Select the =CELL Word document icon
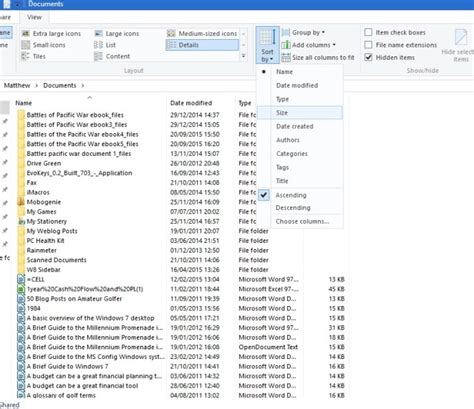 21,279
